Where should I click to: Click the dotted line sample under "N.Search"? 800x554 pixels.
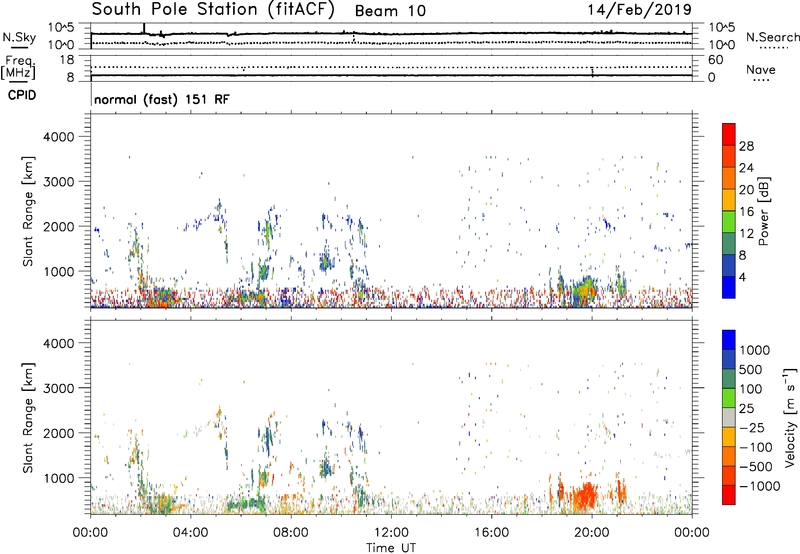coord(773,48)
